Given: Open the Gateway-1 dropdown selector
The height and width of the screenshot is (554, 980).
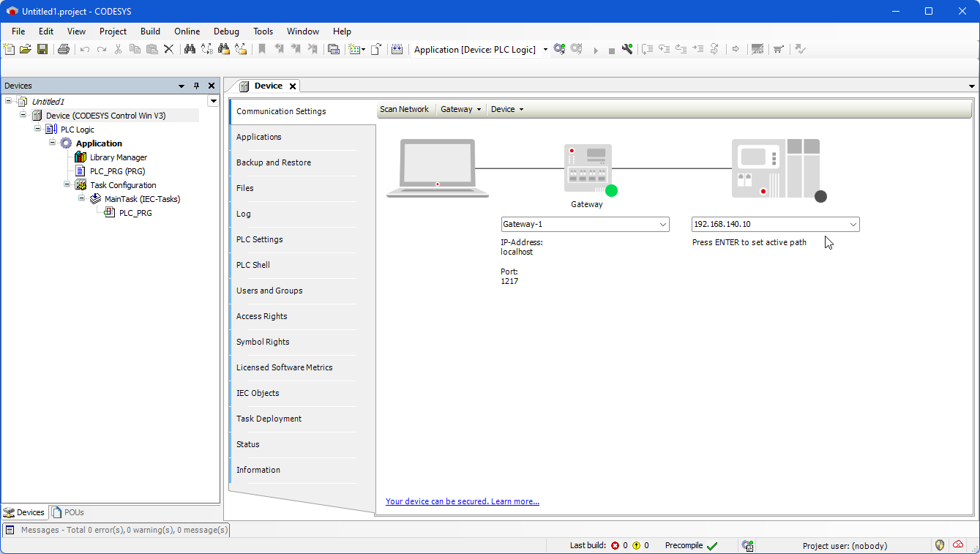Looking at the screenshot, I should 662,224.
